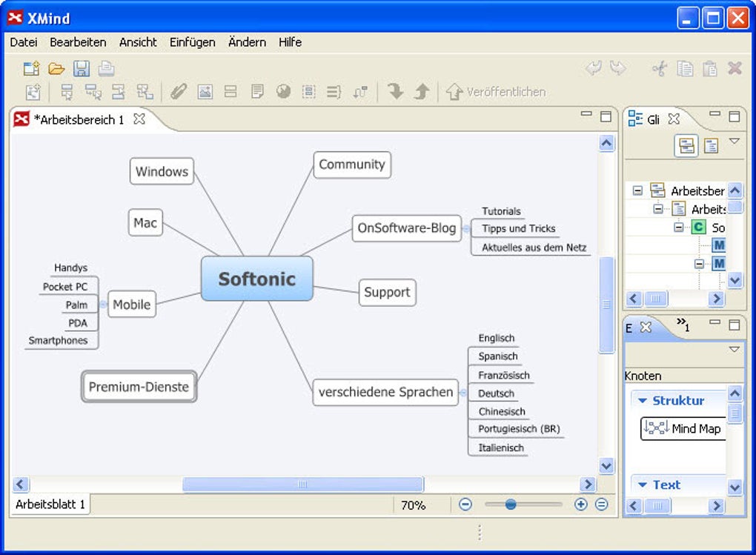
Task: Show hidden views via the »1 chevron
Action: 683,325
